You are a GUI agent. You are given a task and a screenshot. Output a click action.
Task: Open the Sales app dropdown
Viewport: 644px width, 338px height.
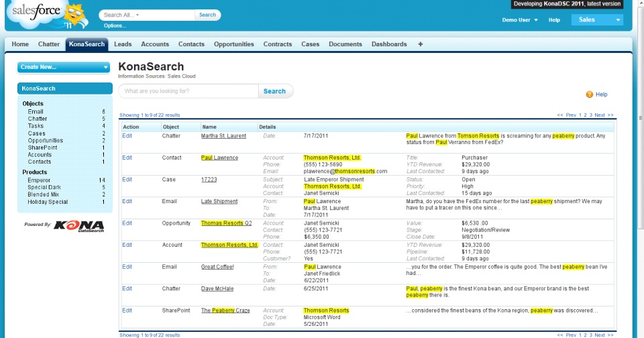coord(597,19)
